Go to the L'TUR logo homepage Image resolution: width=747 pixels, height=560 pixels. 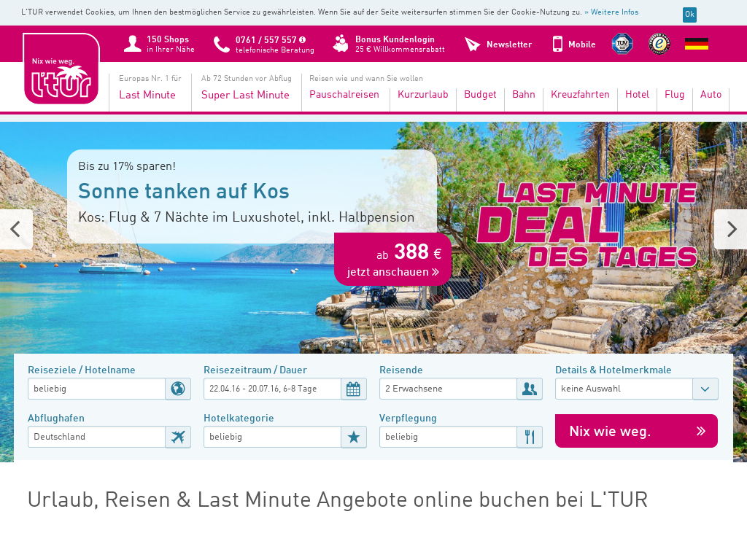coord(61,68)
